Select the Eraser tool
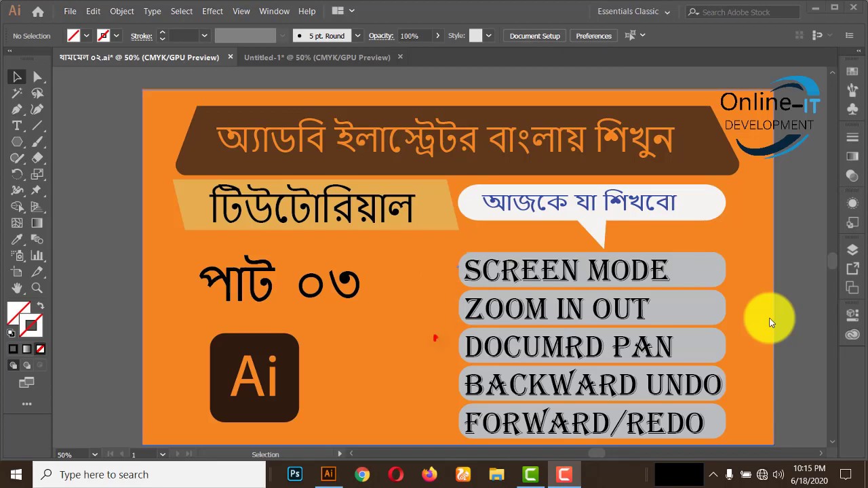 [x=37, y=158]
